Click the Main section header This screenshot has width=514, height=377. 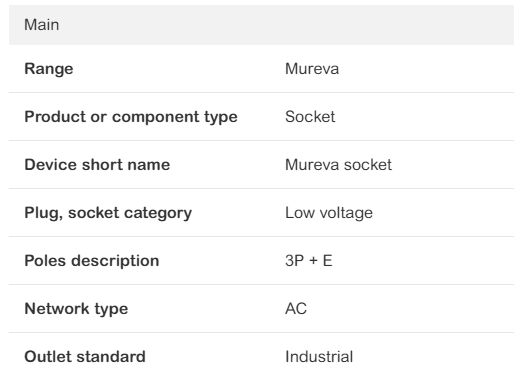pyautogui.click(x=261, y=25)
